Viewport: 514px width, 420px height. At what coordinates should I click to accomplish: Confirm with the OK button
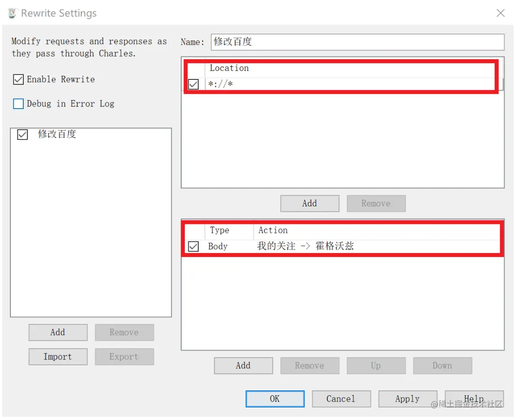275,399
